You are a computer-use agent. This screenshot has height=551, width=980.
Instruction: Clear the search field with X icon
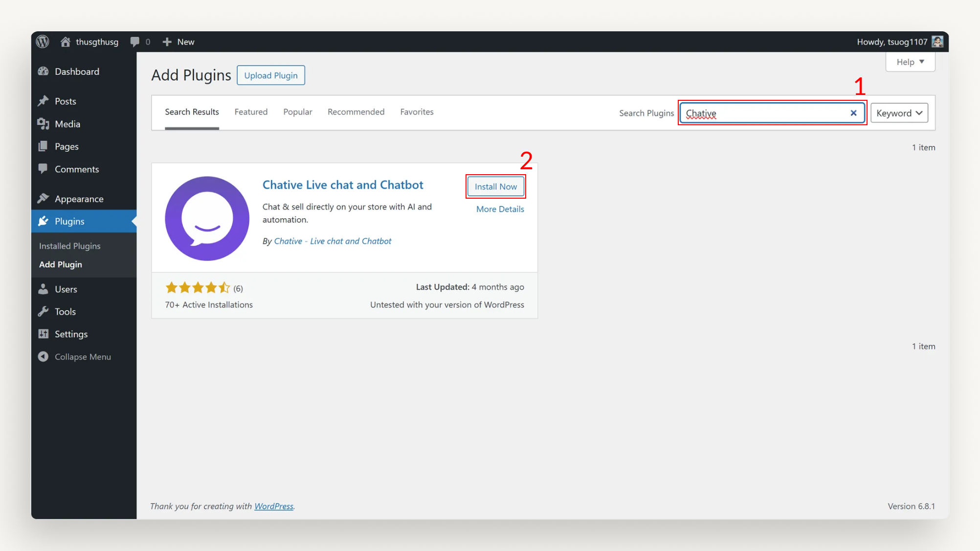(853, 113)
